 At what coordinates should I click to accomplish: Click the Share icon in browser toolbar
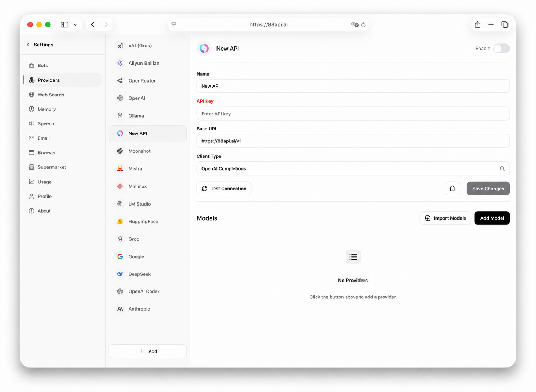(478, 24)
